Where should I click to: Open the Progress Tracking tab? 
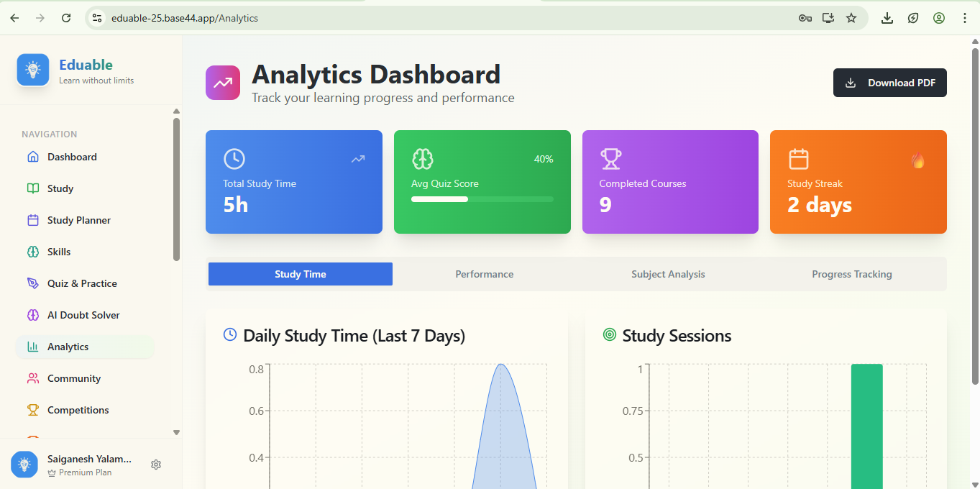click(851, 274)
